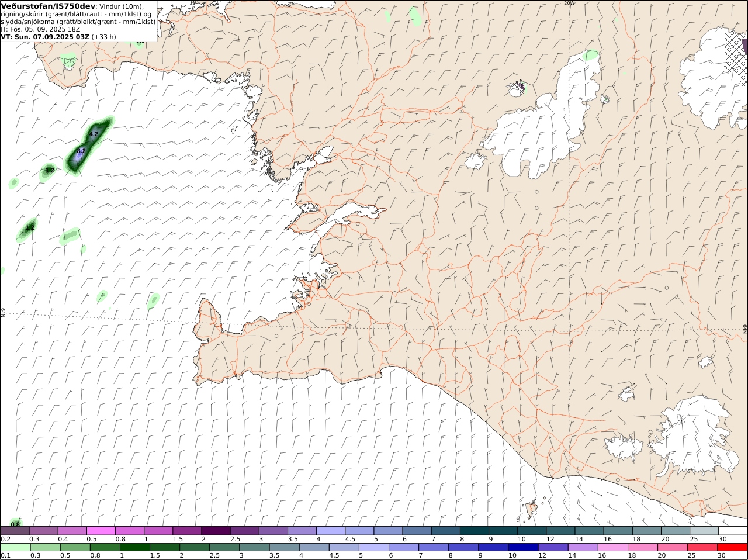Click the IT: Fös. 05. 09. 2025 18Z line

tap(41, 29)
